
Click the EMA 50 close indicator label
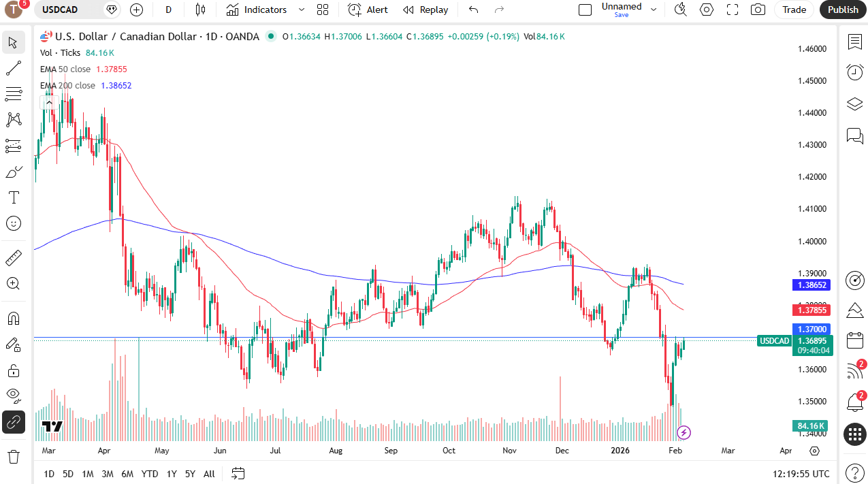point(65,69)
